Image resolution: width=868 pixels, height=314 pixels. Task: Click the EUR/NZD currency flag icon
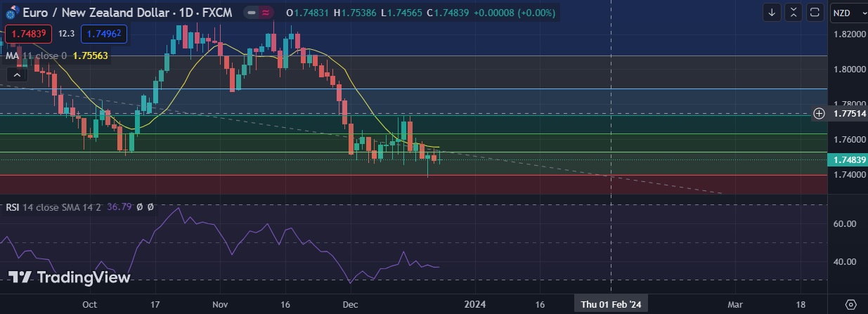[x=12, y=13]
